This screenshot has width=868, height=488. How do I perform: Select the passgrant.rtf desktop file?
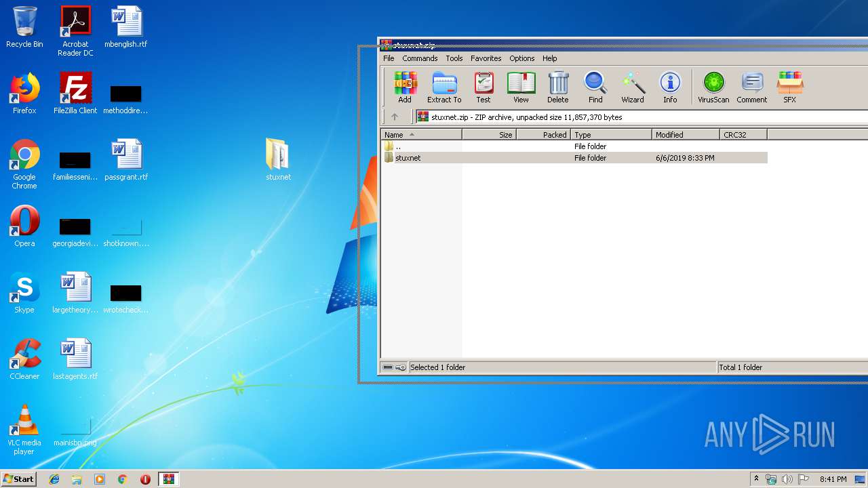point(126,160)
